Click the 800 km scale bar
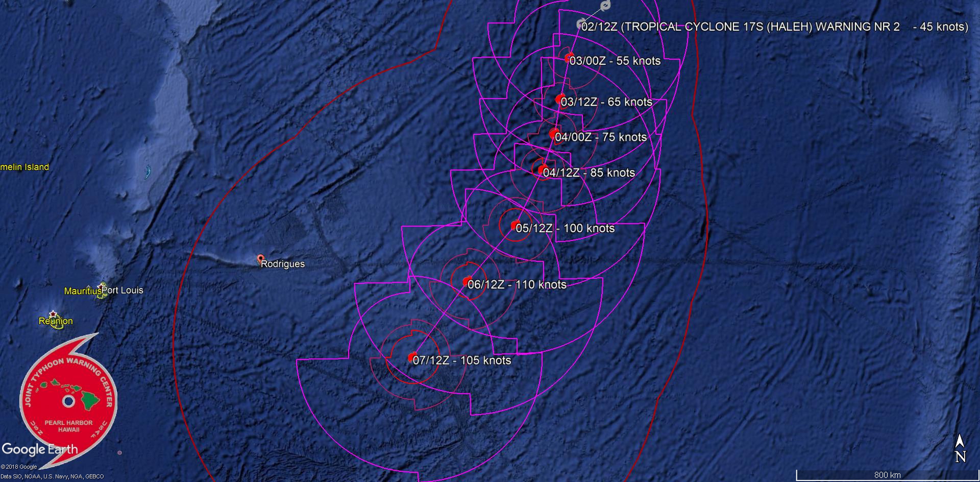Image resolution: width=980 pixels, height=482 pixels. 887,475
